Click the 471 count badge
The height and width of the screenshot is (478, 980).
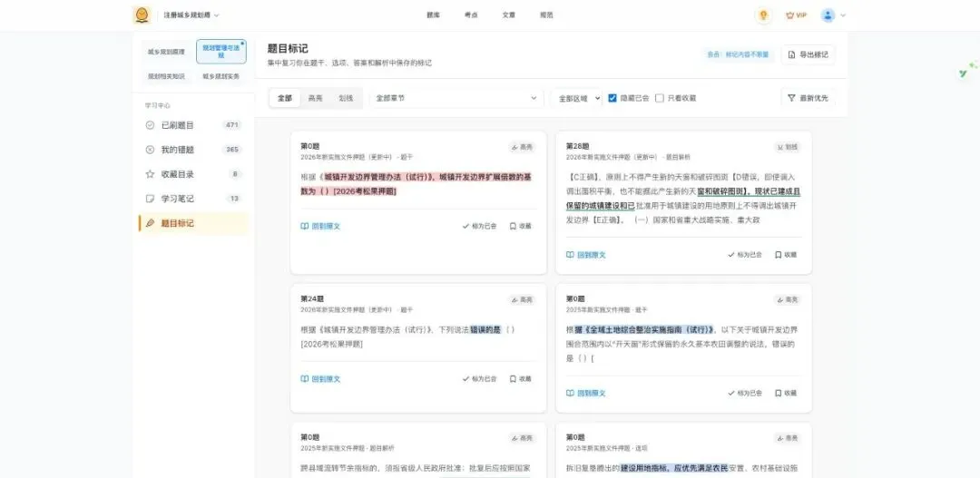(232, 125)
